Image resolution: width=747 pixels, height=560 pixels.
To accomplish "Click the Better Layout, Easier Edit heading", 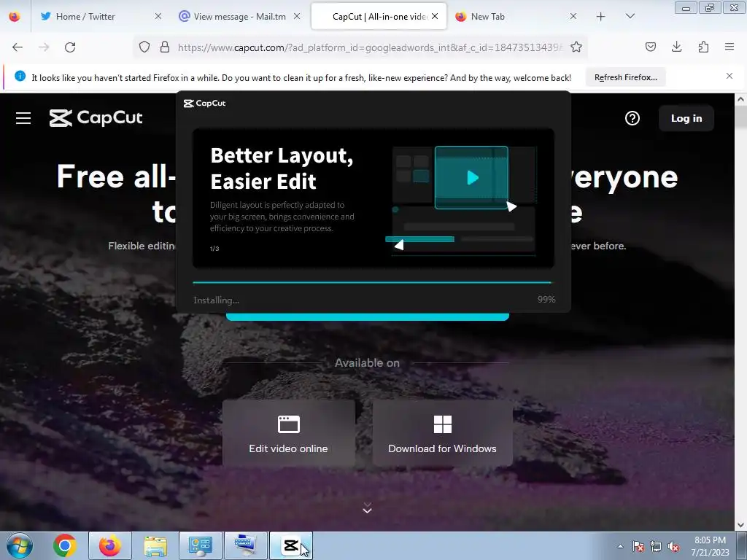I will (282, 168).
